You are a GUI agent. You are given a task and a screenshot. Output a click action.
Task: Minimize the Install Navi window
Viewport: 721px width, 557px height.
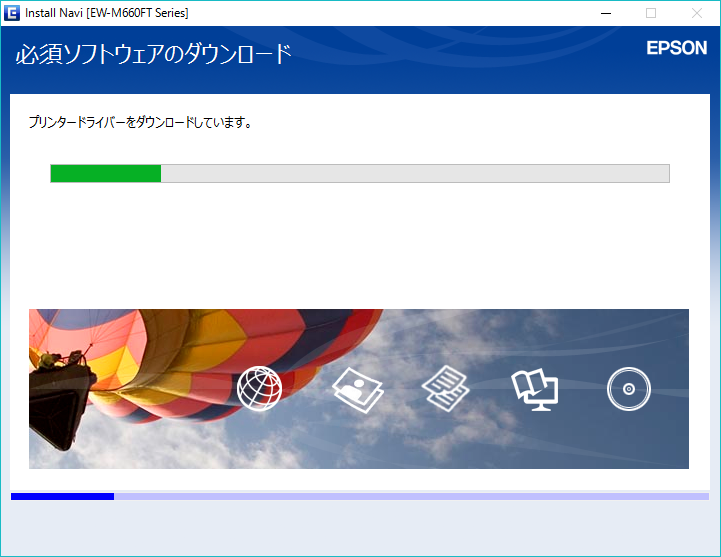[605, 13]
